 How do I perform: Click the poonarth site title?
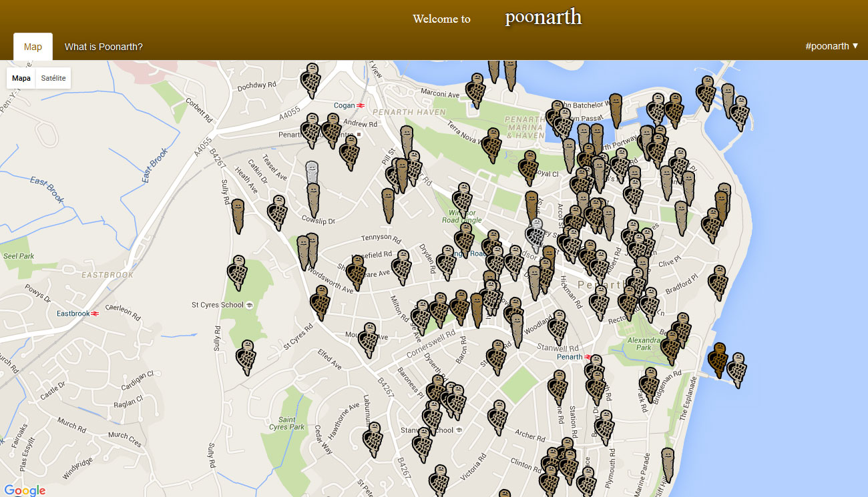[x=544, y=17]
